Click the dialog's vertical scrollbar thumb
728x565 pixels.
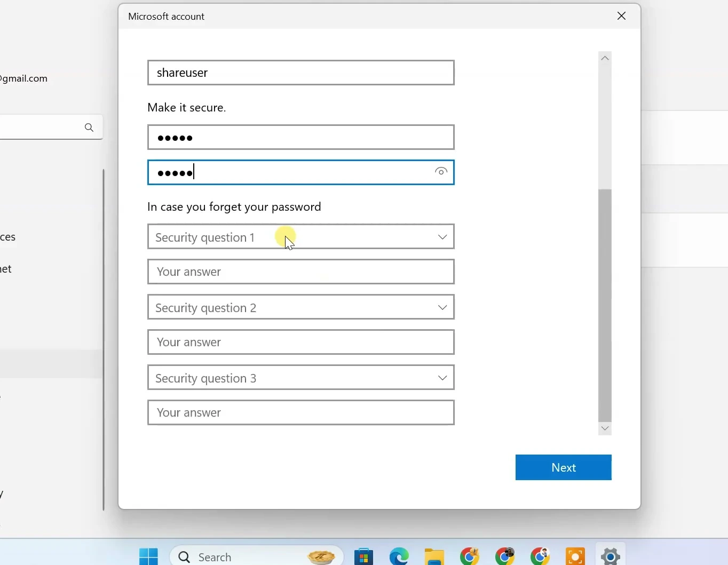pos(605,305)
